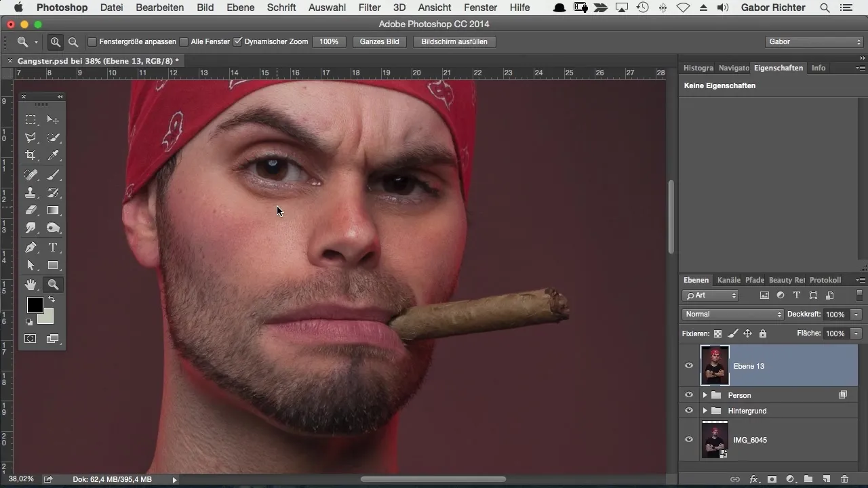Screen dimensions: 868x488
Task: Create a new layer group
Action: point(808,479)
